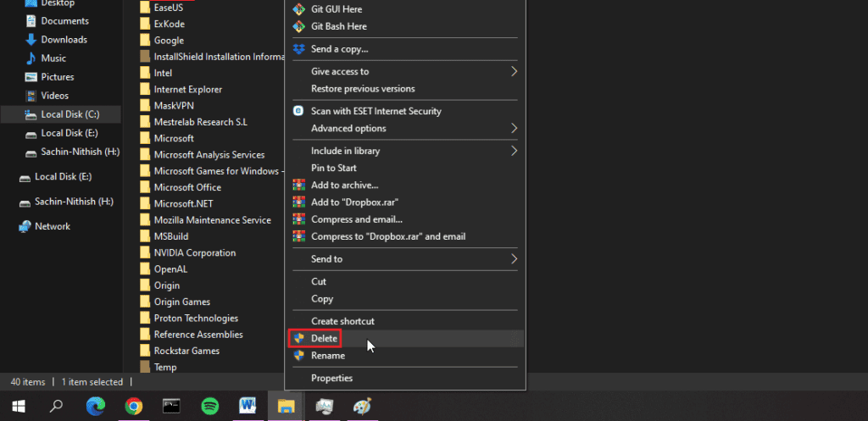
Task: Open Microsoft Edge from the taskbar
Action: [95, 406]
